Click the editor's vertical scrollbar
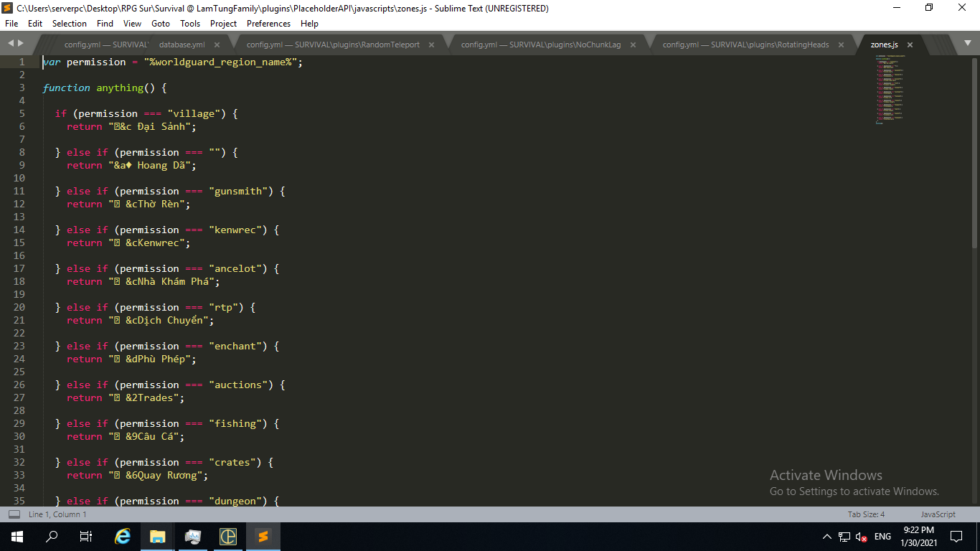Viewport: 980px width, 551px height. [x=974, y=152]
